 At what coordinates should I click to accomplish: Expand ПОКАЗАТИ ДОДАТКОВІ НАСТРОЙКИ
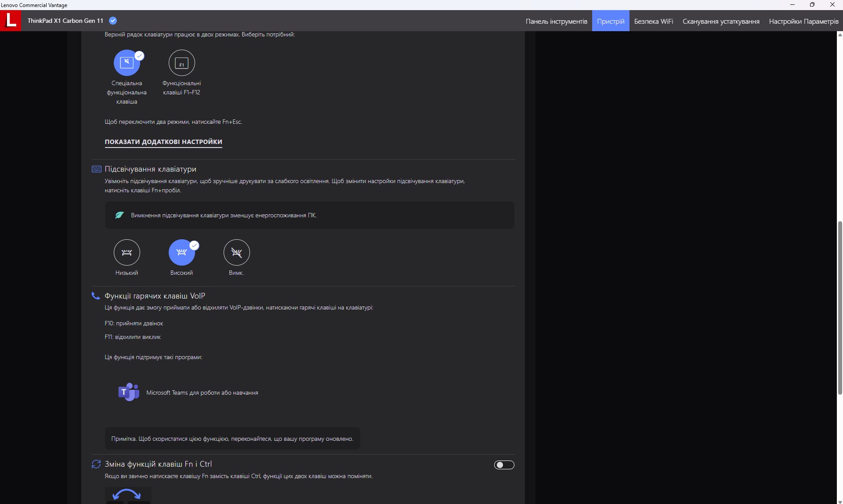click(x=163, y=142)
